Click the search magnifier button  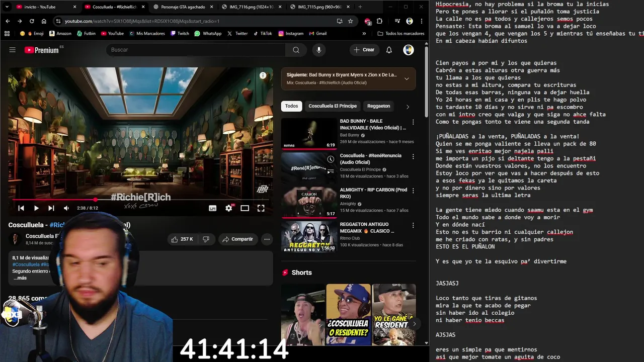(x=296, y=50)
